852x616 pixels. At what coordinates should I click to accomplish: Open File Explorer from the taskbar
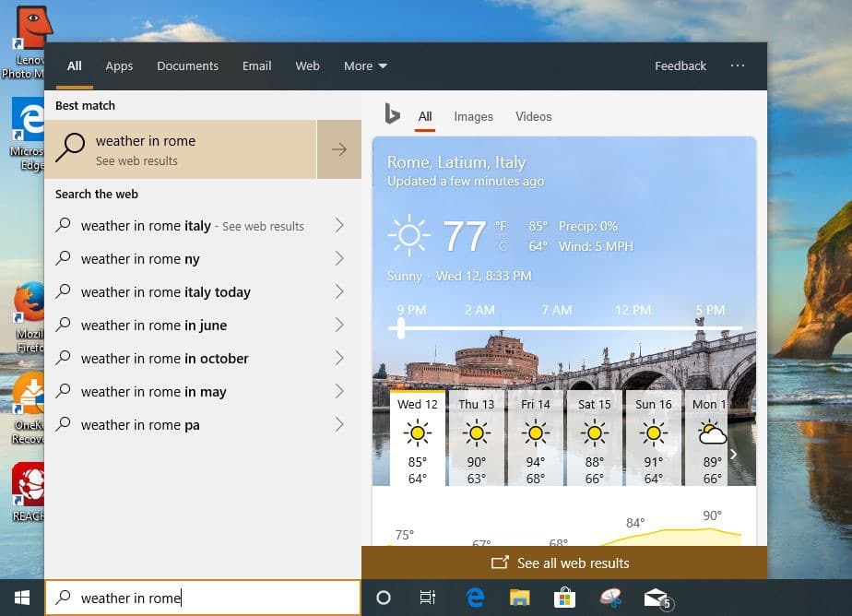pyautogui.click(x=519, y=598)
